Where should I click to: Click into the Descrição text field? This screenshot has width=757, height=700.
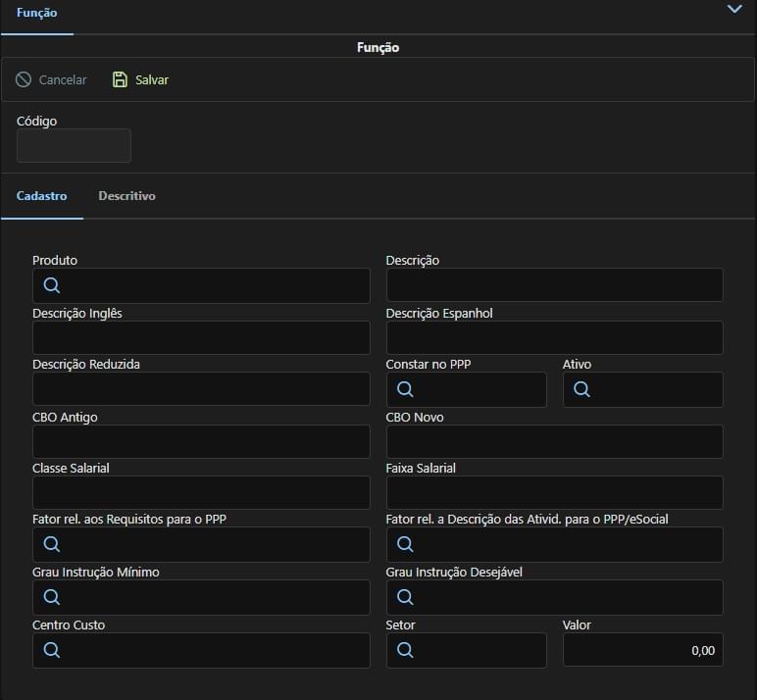554,285
